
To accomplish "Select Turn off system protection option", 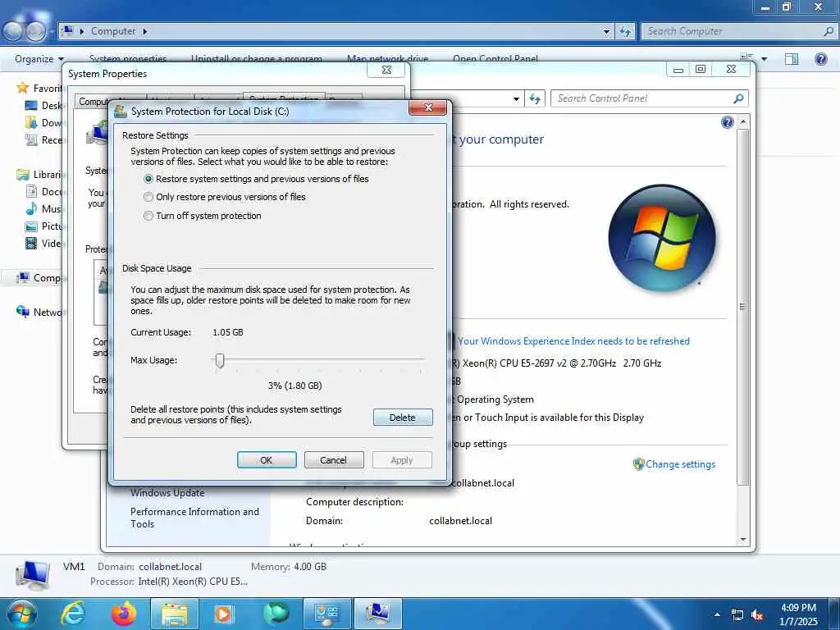I will (203, 216).
